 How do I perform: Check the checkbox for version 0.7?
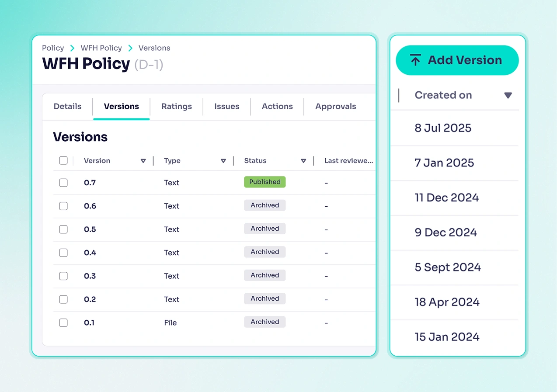click(x=63, y=183)
